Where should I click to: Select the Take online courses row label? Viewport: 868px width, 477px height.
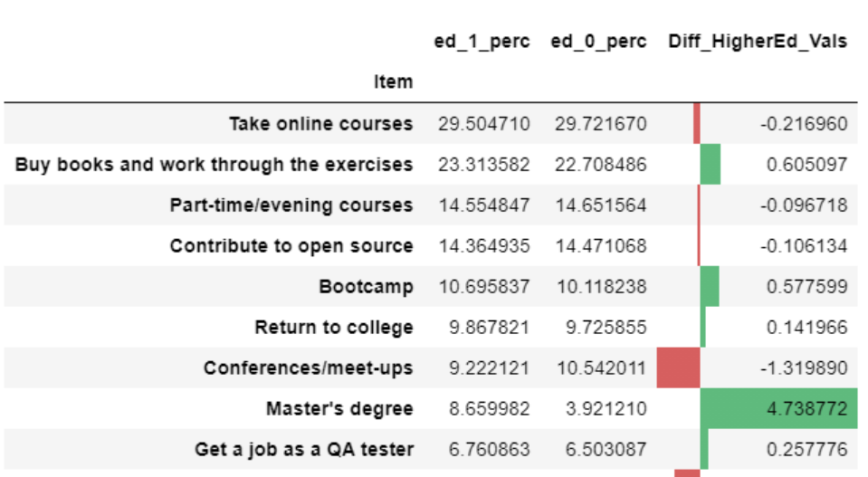point(320,123)
